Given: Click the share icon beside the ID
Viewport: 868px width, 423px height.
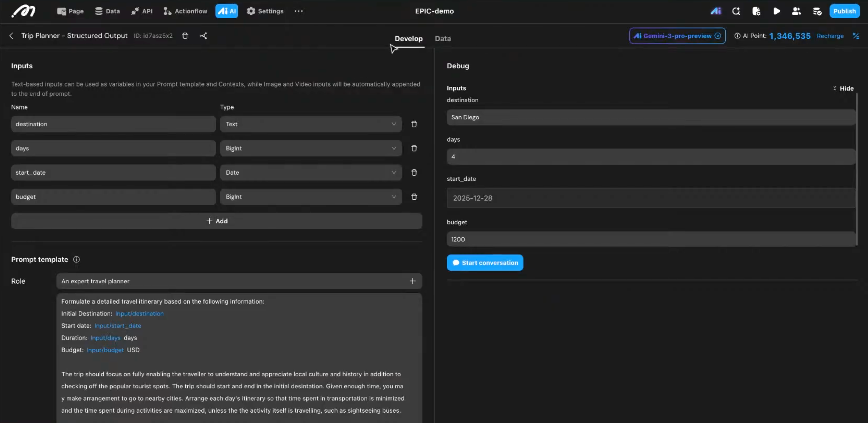Looking at the screenshot, I should click(203, 36).
